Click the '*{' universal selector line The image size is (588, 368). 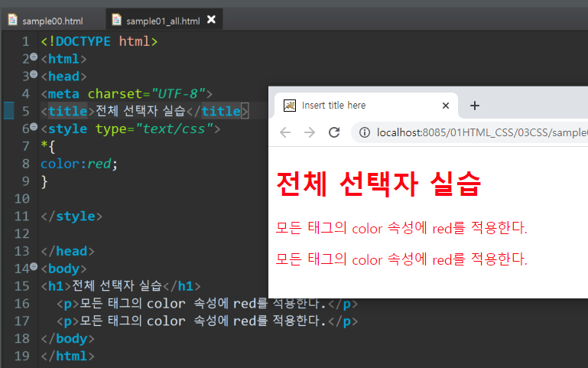(x=48, y=146)
